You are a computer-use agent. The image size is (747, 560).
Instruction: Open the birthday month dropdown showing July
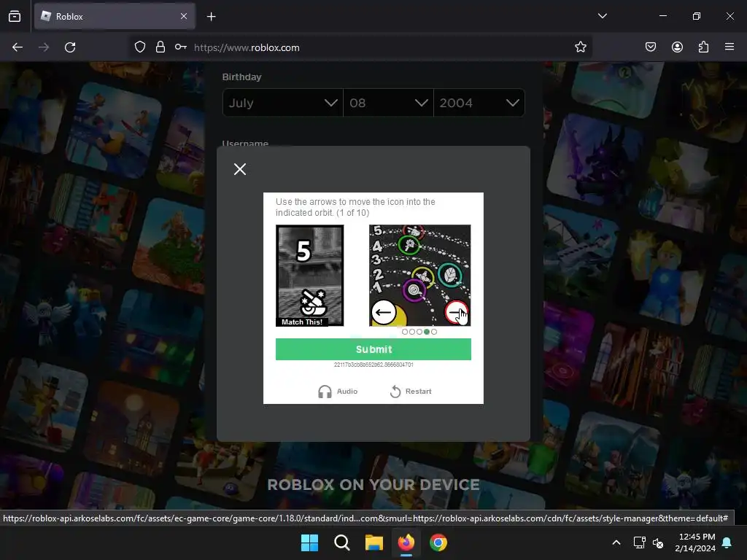(283, 103)
